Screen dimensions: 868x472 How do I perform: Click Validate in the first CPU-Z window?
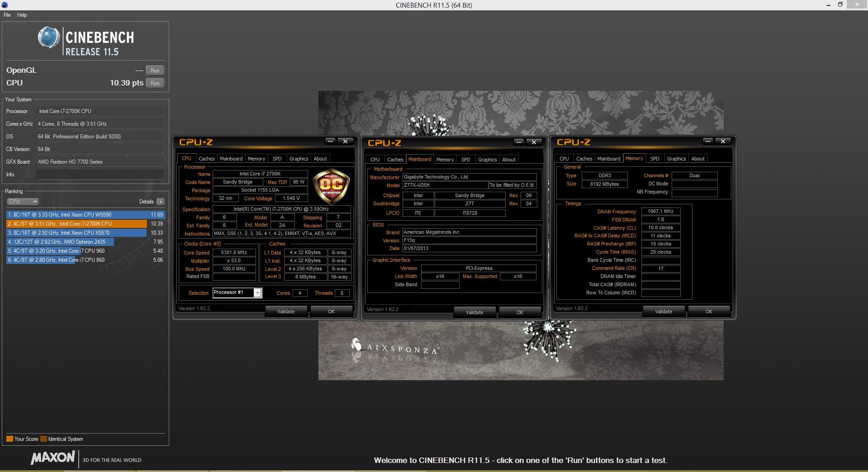286,312
